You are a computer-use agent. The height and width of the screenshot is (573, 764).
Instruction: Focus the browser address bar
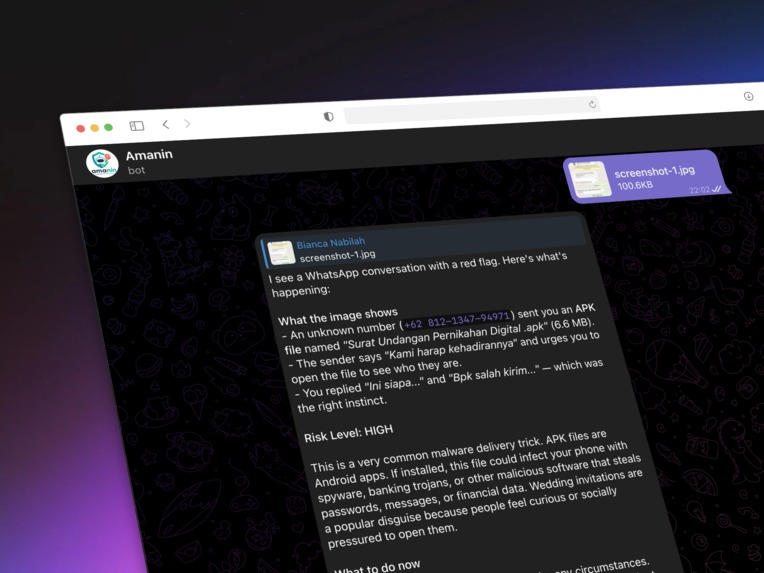point(472,110)
